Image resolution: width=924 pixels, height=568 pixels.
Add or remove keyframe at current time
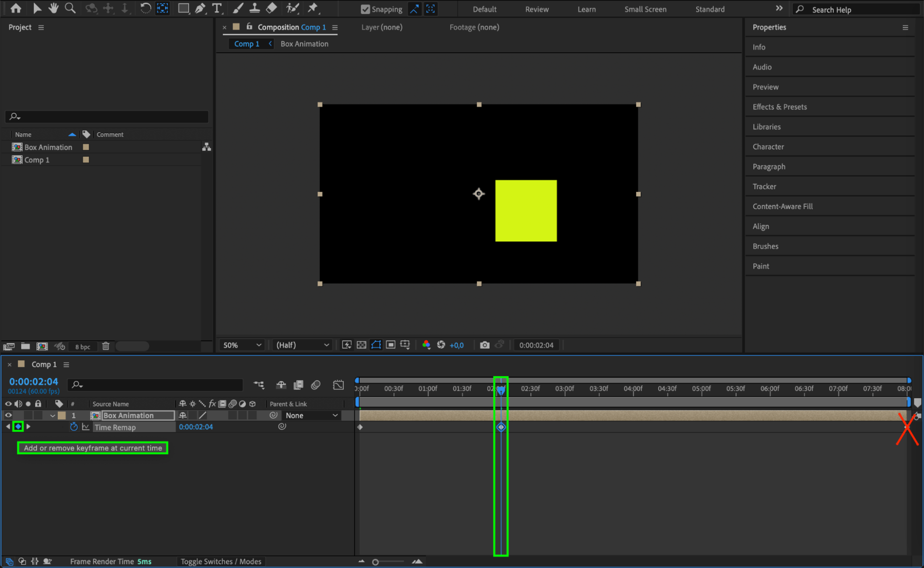click(x=18, y=427)
